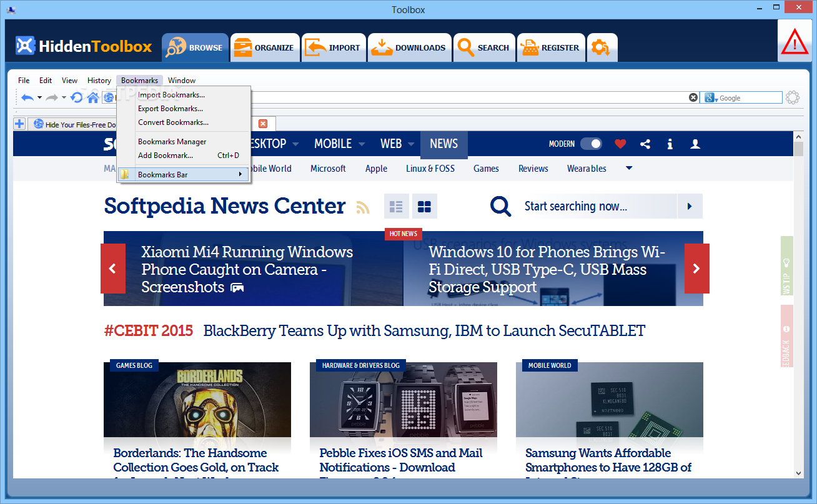This screenshot has width=817, height=504.
Task: Switch to grid view layout icon
Action: click(x=425, y=206)
